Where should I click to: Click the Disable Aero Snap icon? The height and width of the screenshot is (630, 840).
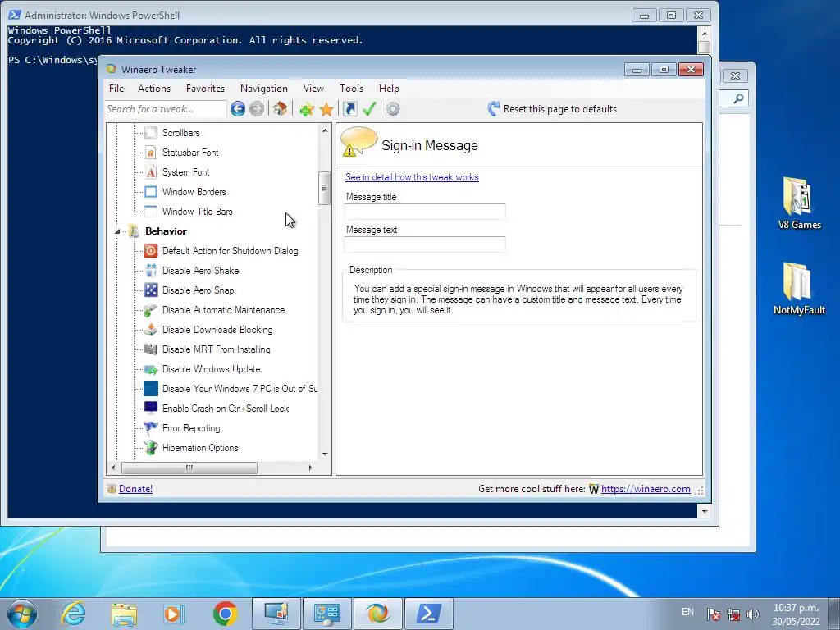tap(151, 290)
